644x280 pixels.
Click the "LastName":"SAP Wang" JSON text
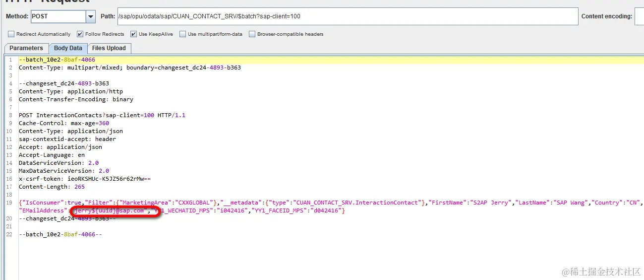click(552, 203)
